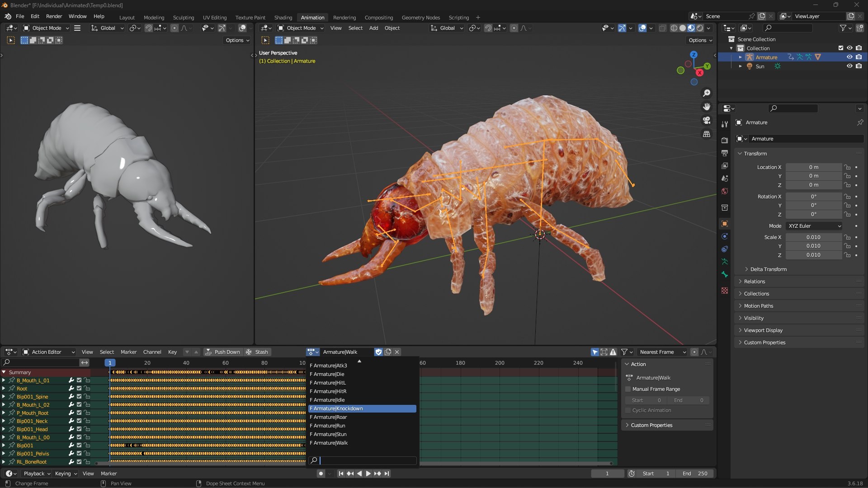Switch to the Shading workspace tab
This screenshot has height=488, width=868.
[x=283, y=18]
